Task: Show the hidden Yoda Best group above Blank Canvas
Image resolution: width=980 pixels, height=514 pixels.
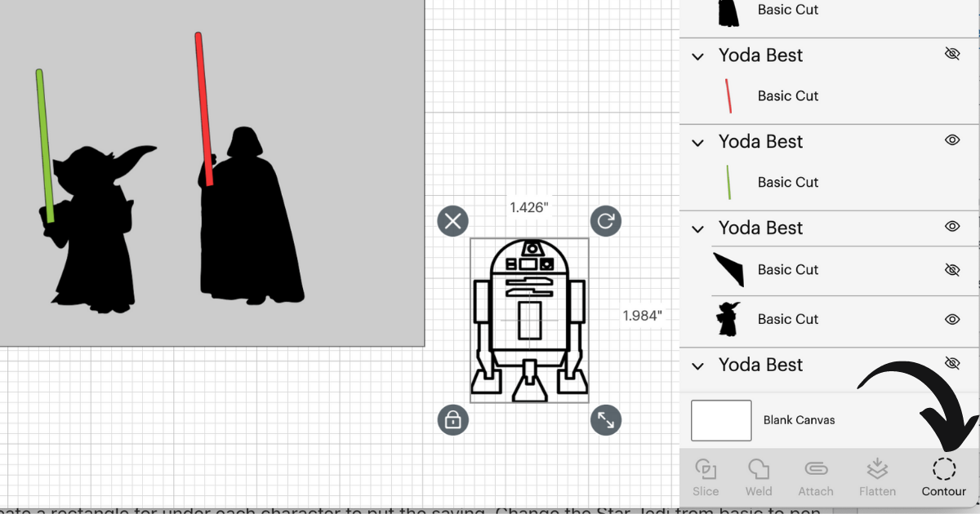Action: (x=952, y=364)
